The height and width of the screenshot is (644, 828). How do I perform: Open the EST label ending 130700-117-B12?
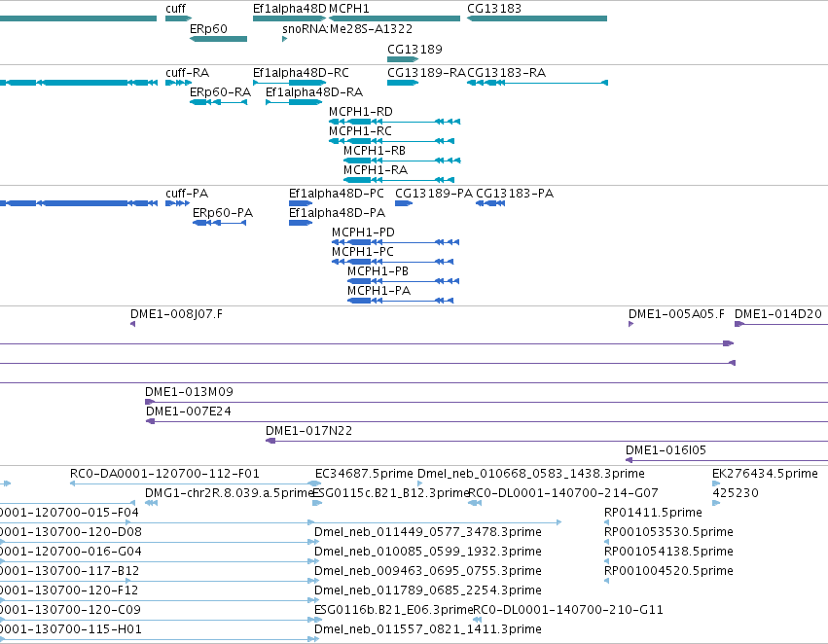[x=70, y=572]
